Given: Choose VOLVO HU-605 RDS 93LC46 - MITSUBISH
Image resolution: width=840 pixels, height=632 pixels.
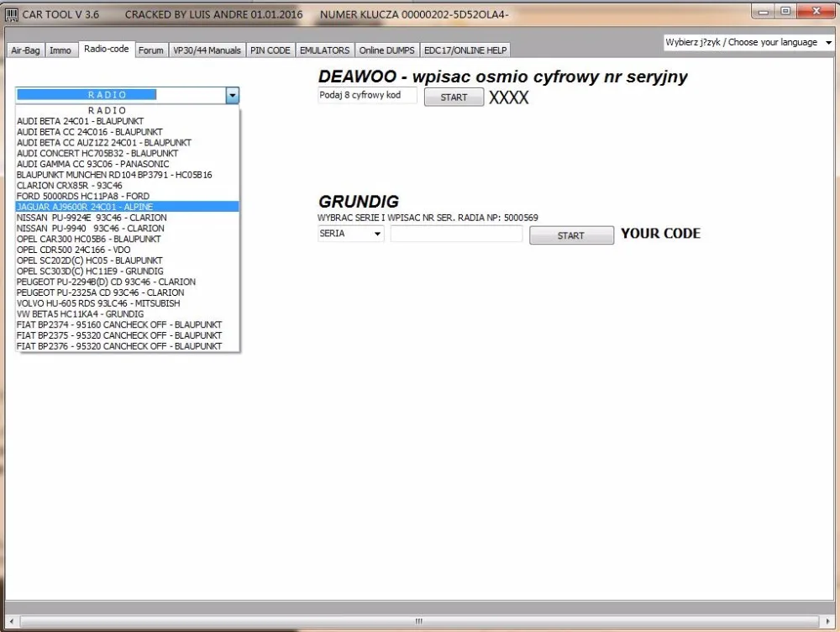Looking at the screenshot, I should pyautogui.click(x=128, y=303).
